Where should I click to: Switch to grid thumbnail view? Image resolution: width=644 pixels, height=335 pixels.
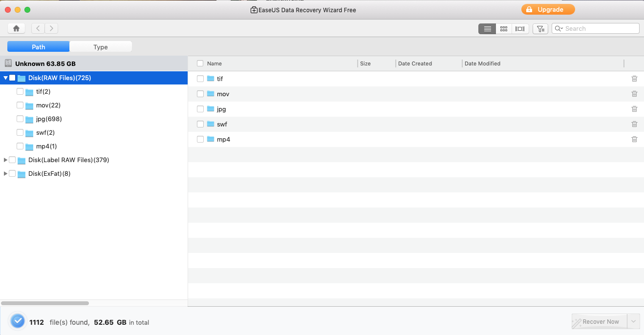tap(504, 29)
